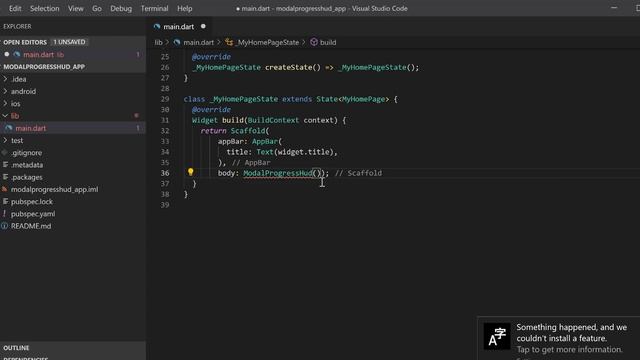Click build in the breadcrumb
Image resolution: width=640 pixels, height=360 pixels.
(x=328, y=42)
